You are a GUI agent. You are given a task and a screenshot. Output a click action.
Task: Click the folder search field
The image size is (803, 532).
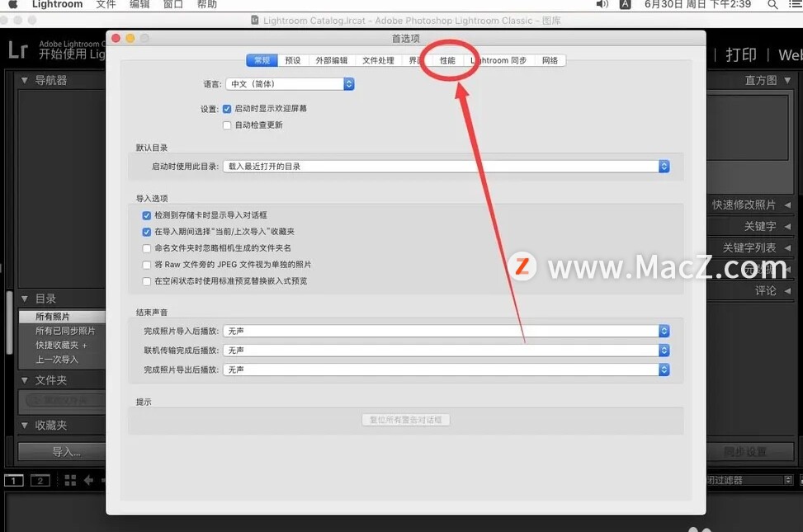tap(64, 400)
